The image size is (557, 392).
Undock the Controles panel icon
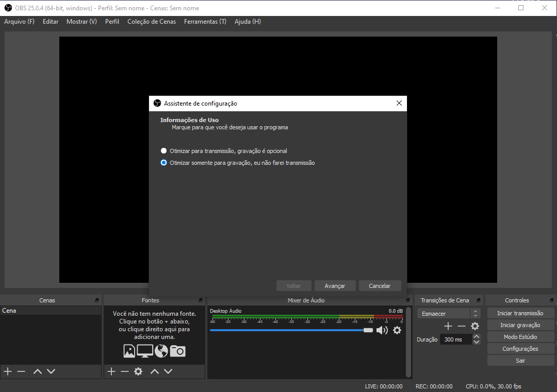pyautogui.click(x=551, y=300)
